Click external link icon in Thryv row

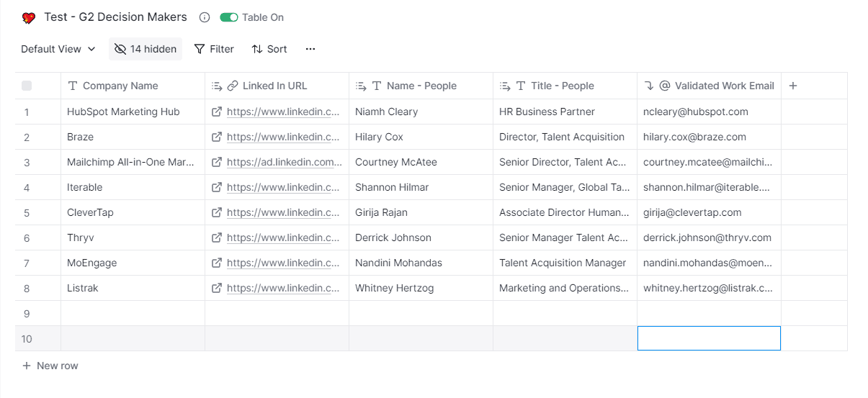click(x=216, y=238)
